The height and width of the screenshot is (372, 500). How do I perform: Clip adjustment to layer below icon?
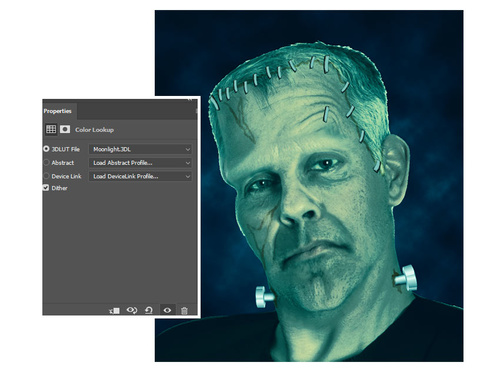pyautogui.click(x=114, y=311)
